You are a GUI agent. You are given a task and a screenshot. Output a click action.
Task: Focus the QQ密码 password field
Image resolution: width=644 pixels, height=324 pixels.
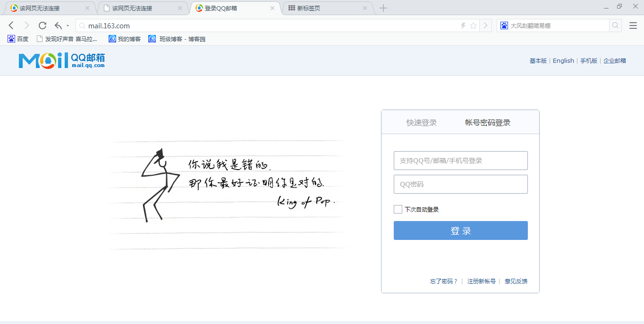[x=460, y=184]
